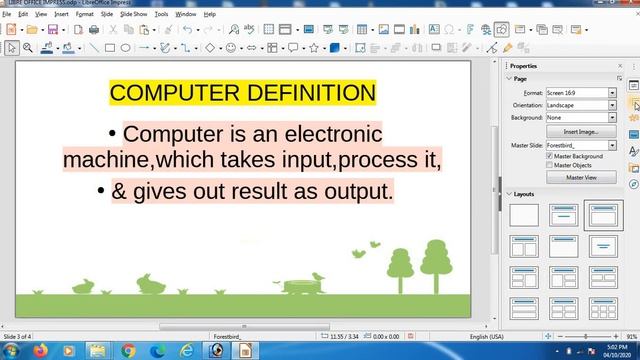Insert a chart using the chart icon
The height and width of the screenshot is (360, 640).
(415, 29)
